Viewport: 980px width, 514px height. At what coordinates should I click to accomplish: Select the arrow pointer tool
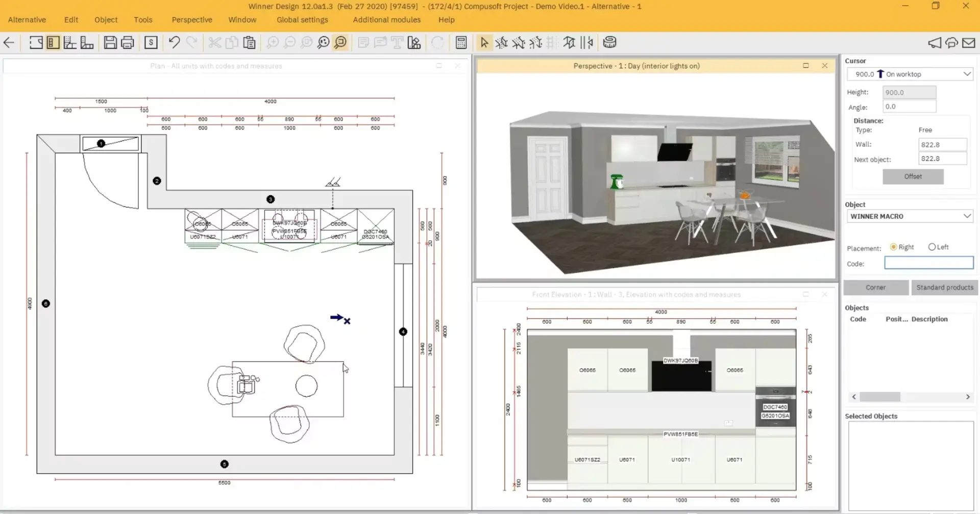click(x=484, y=42)
